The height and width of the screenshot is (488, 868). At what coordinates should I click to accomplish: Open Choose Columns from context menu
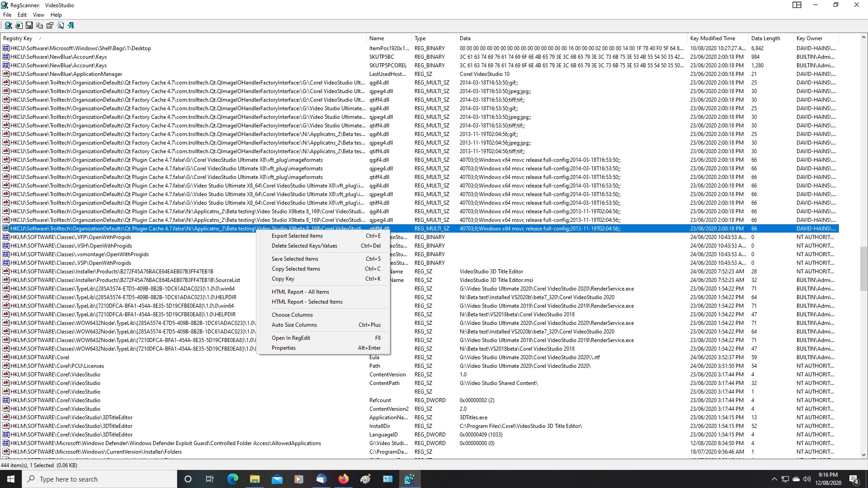pyautogui.click(x=323, y=315)
